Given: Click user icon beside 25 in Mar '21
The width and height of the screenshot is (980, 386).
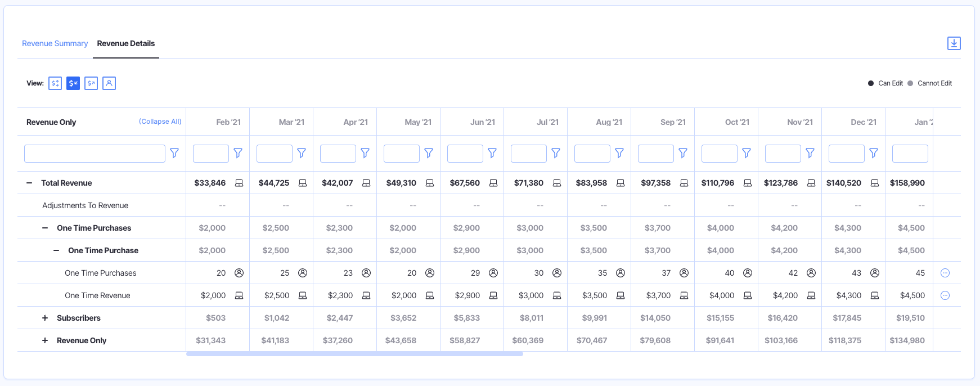Looking at the screenshot, I should click(x=303, y=273).
